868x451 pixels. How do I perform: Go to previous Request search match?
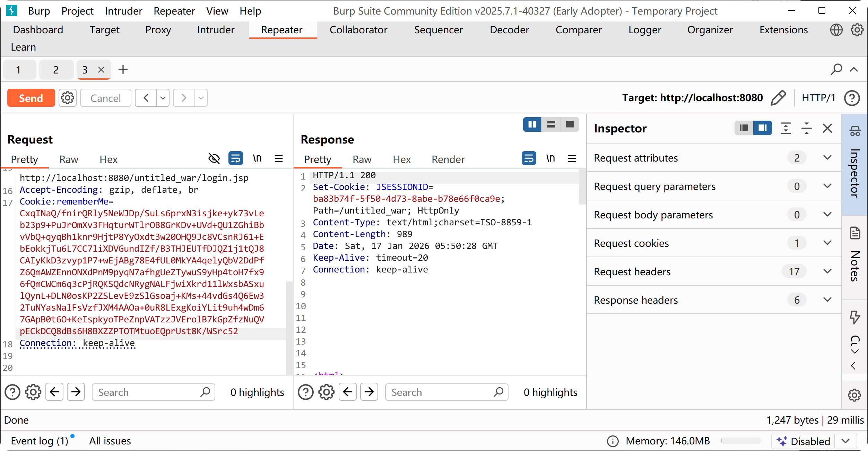[54, 392]
